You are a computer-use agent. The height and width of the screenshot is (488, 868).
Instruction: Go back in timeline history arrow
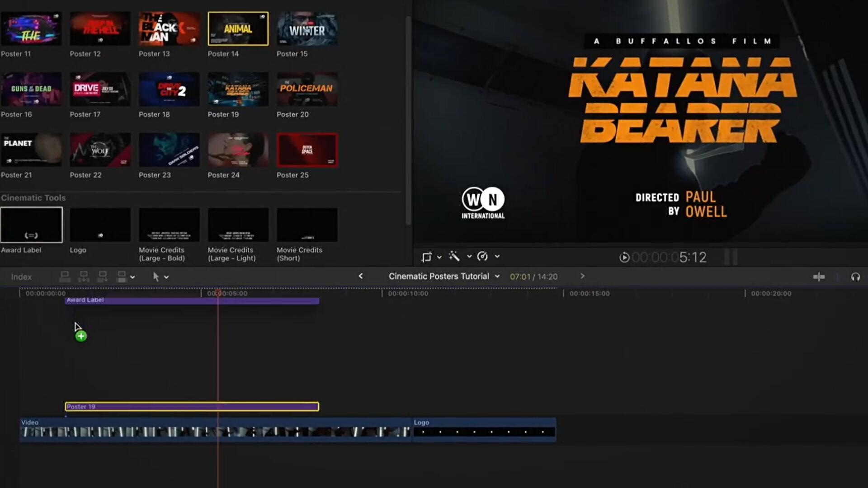click(x=360, y=276)
